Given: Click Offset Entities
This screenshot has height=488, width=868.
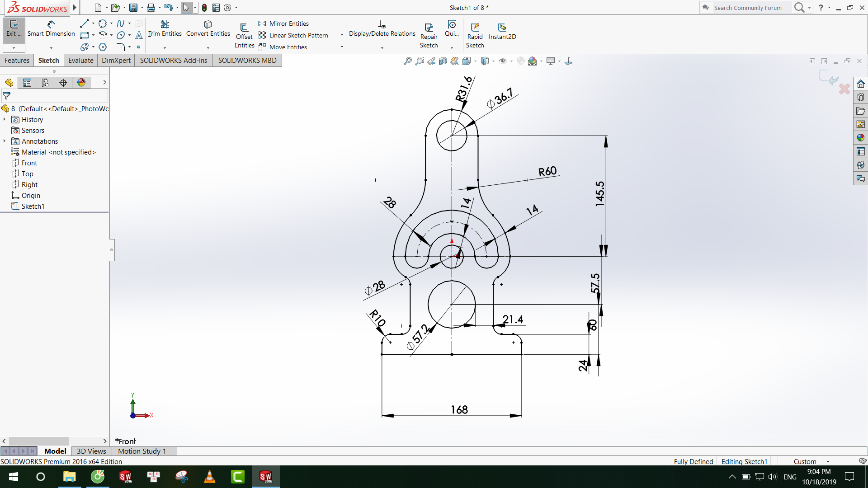Looking at the screenshot, I should (244, 35).
